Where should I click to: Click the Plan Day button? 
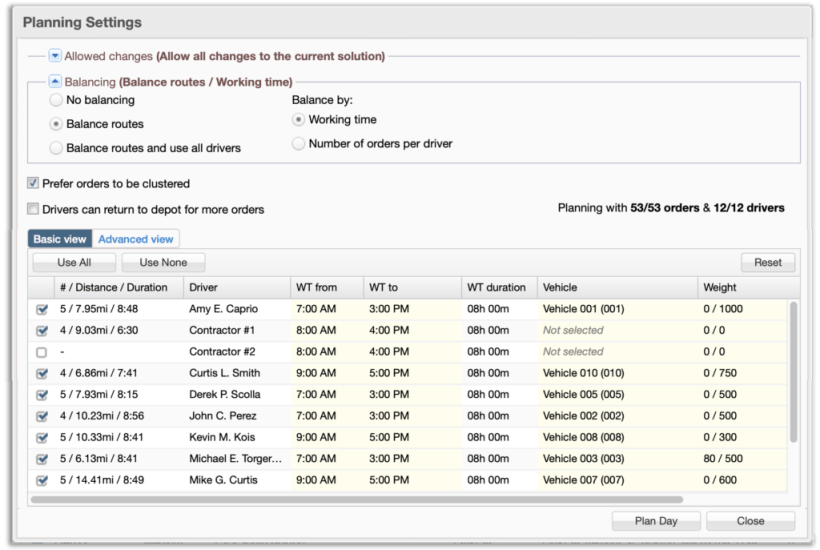tap(655, 521)
